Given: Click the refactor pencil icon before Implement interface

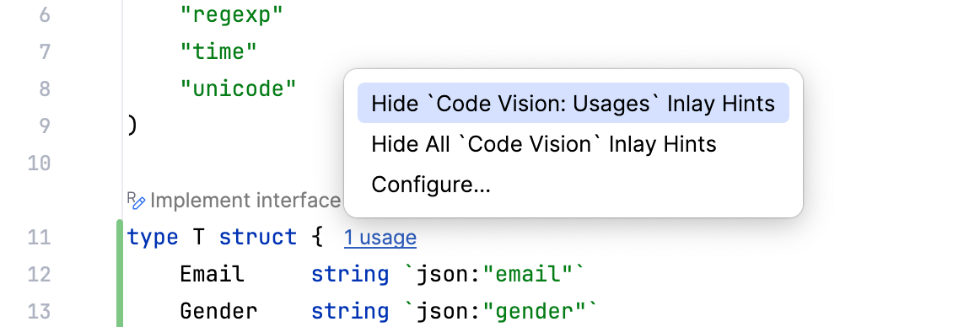Looking at the screenshot, I should pyautogui.click(x=137, y=201).
